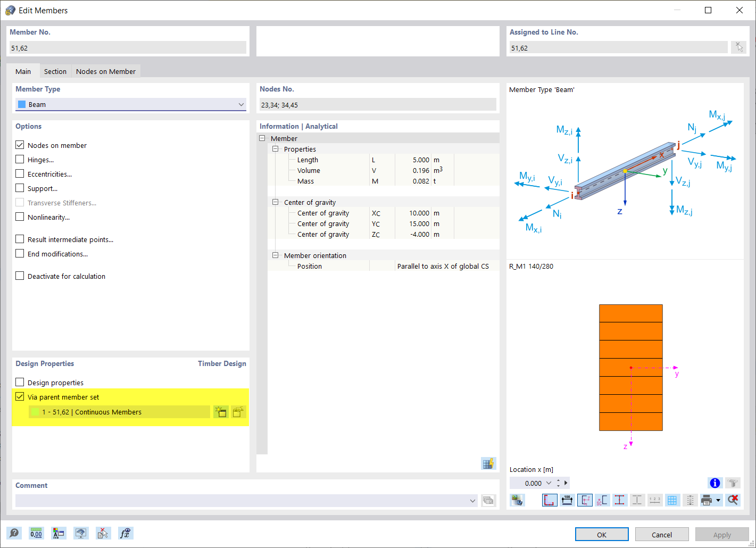This screenshot has height=548, width=756.
Task: Collapse the Center of gravity node
Action: pos(276,202)
